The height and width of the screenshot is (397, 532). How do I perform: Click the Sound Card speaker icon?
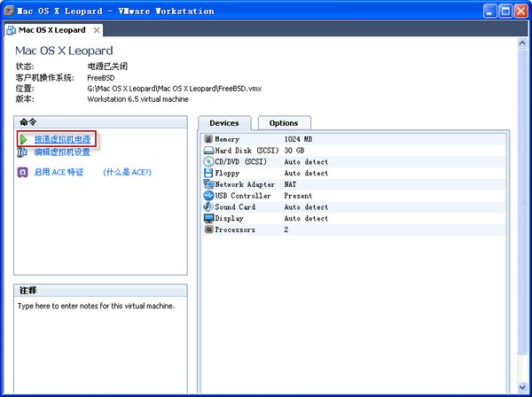click(208, 206)
